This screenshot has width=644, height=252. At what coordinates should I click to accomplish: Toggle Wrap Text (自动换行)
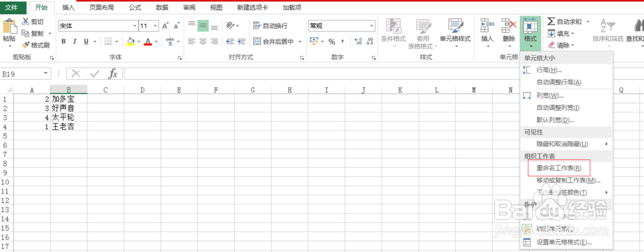270,26
